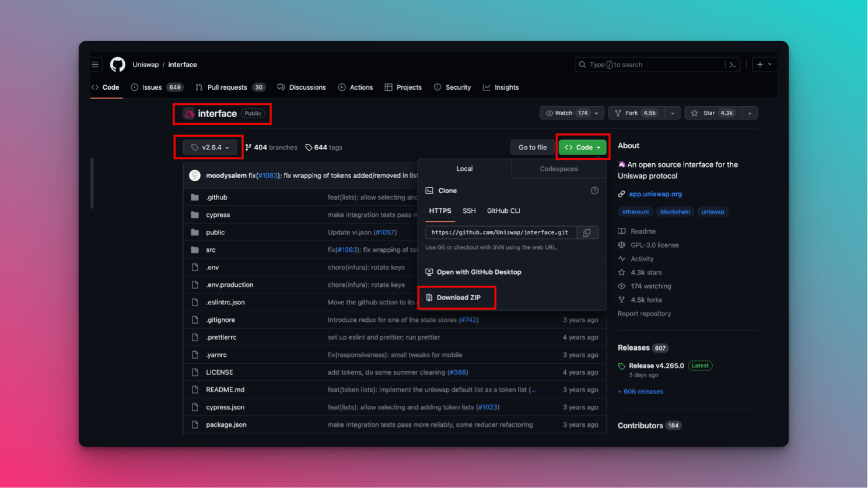The image size is (868, 488).
Task: Open the package.json file
Action: click(x=226, y=425)
